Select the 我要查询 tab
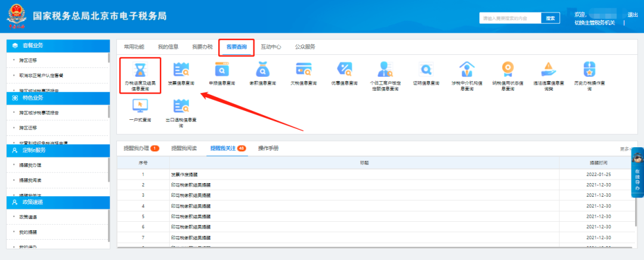The image size is (644, 260). [x=237, y=47]
